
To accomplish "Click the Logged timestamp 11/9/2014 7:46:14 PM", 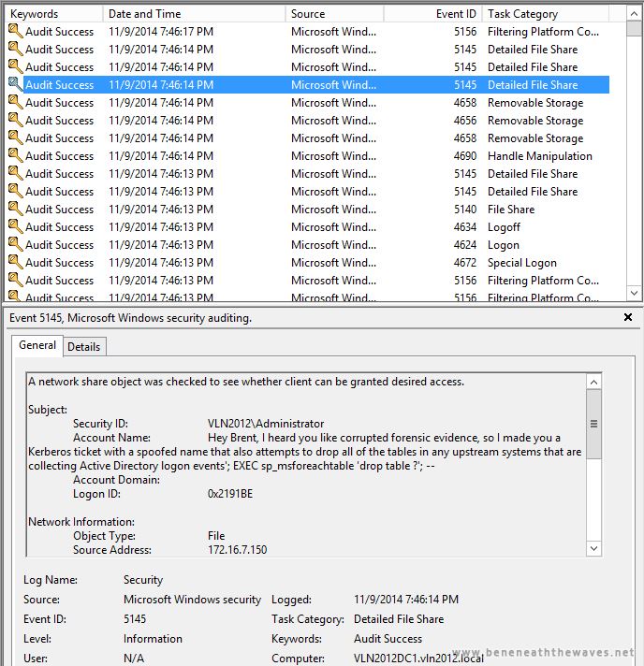I will pos(406,600).
